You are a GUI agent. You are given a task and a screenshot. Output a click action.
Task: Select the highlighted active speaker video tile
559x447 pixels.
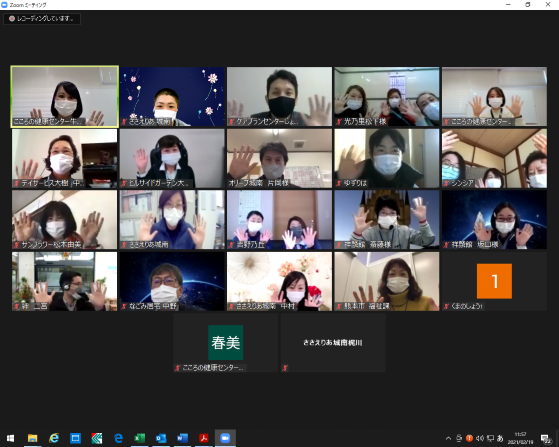click(65, 97)
